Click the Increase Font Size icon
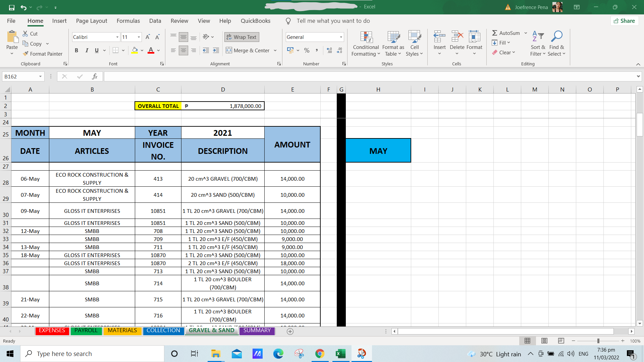This screenshot has width=644, height=362. click(148, 37)
